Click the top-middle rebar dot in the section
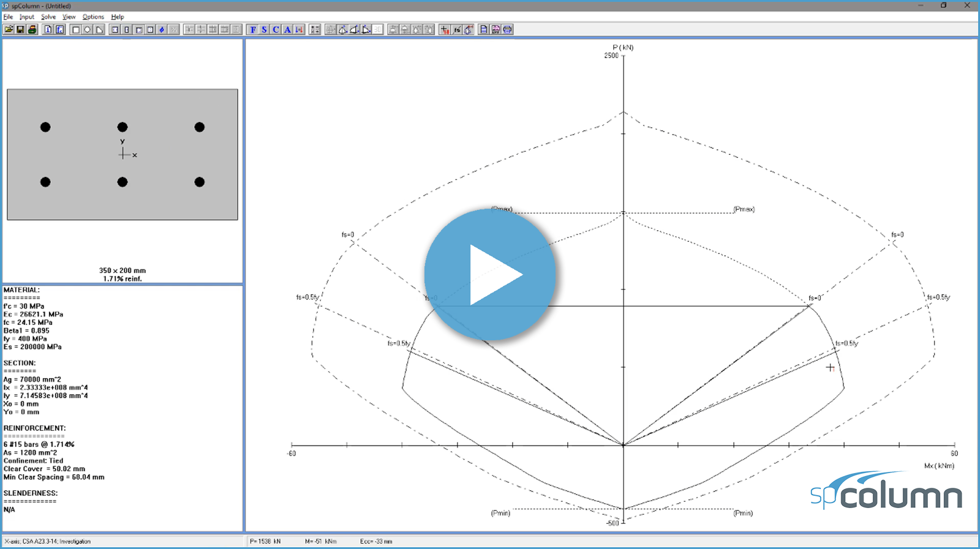 [x=123, y=127]
